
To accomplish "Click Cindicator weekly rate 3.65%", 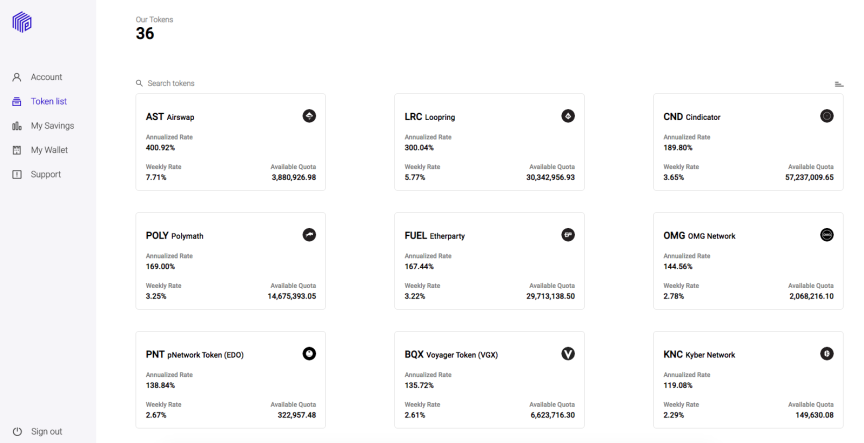I will (674, 177).
